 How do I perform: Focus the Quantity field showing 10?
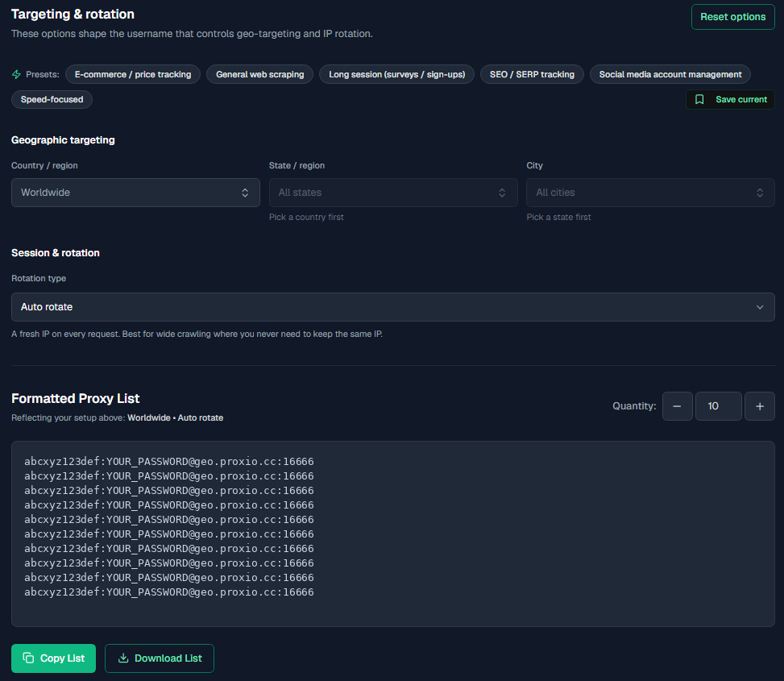click(718, 406)
